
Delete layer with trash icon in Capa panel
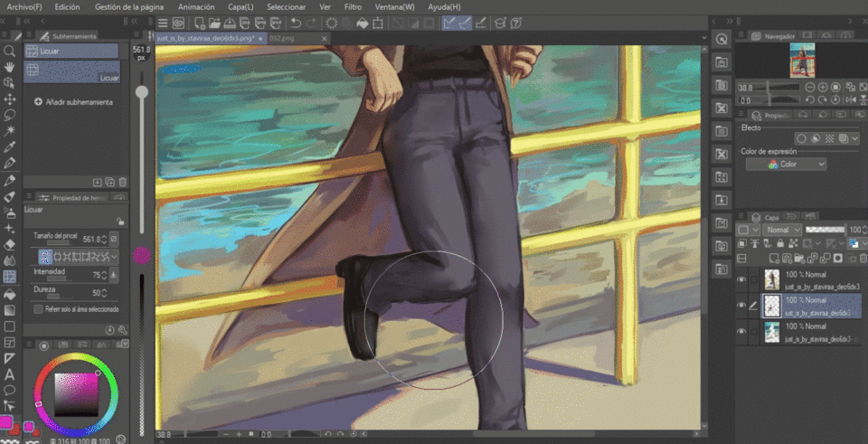tap(863, 258)
